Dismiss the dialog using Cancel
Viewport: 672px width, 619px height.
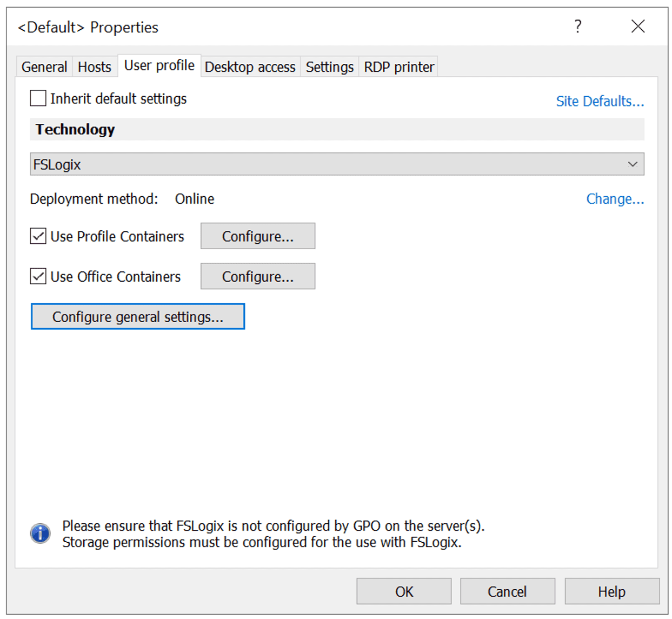[507, 591]
